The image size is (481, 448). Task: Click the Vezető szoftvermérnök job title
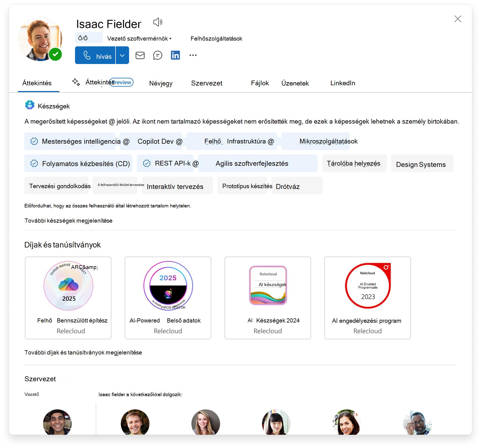[x=137, y=39]
